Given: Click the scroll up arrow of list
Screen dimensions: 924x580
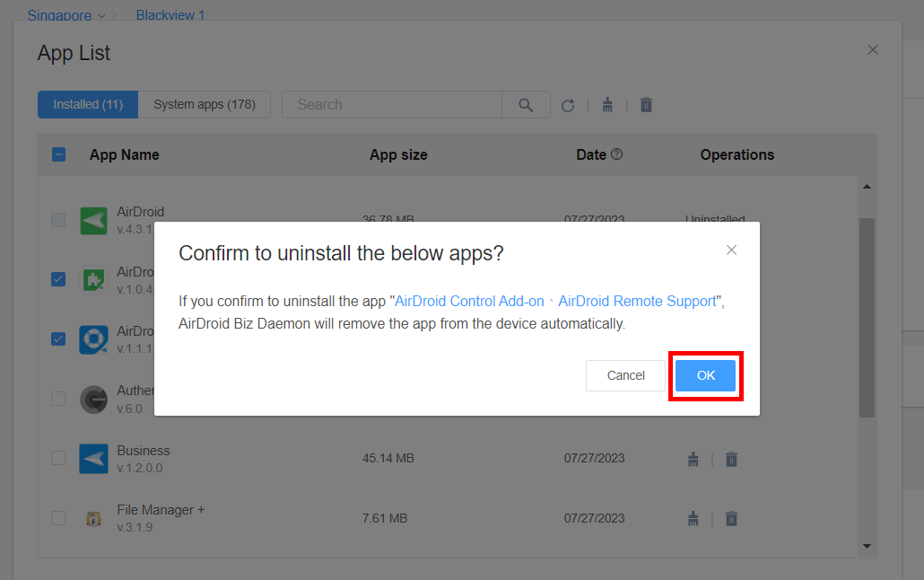Looking at the screenshot, I should click(x=867, y=187).
